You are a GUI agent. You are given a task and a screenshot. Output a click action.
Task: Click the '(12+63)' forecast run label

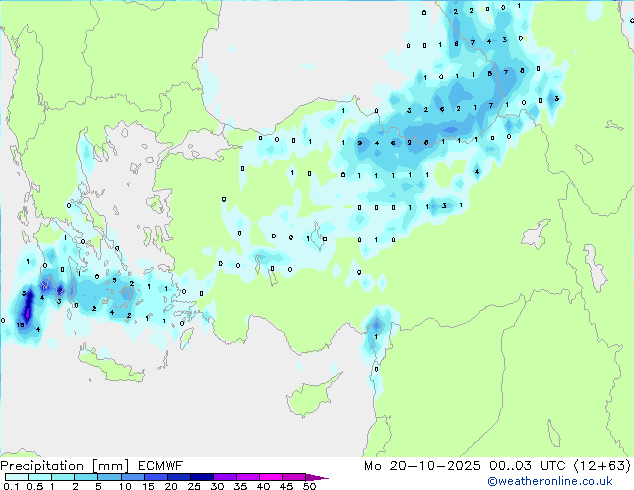pos(602,466)
